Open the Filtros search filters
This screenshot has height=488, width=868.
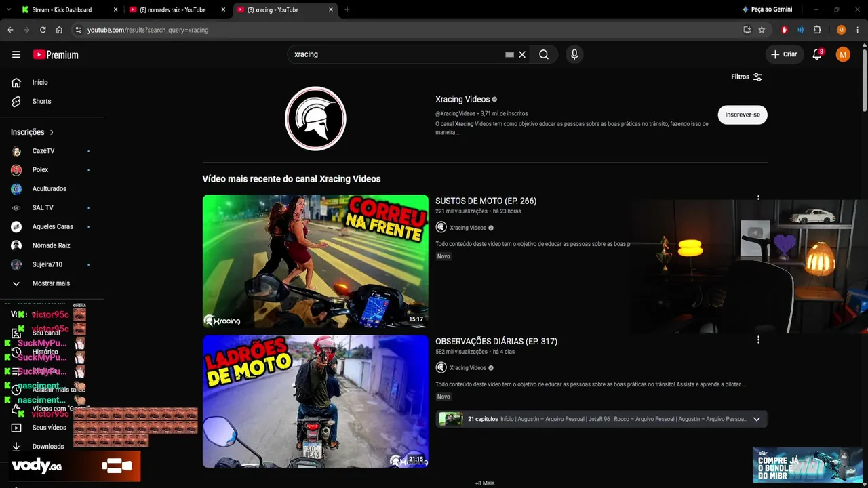[x=747, y=77]
